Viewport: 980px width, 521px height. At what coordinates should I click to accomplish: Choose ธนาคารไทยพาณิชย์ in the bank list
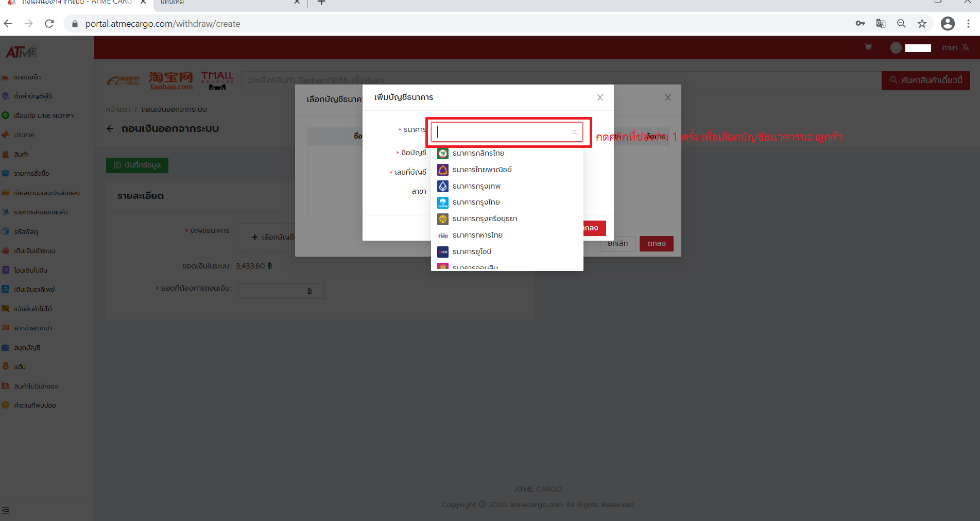tap(482, 170)
